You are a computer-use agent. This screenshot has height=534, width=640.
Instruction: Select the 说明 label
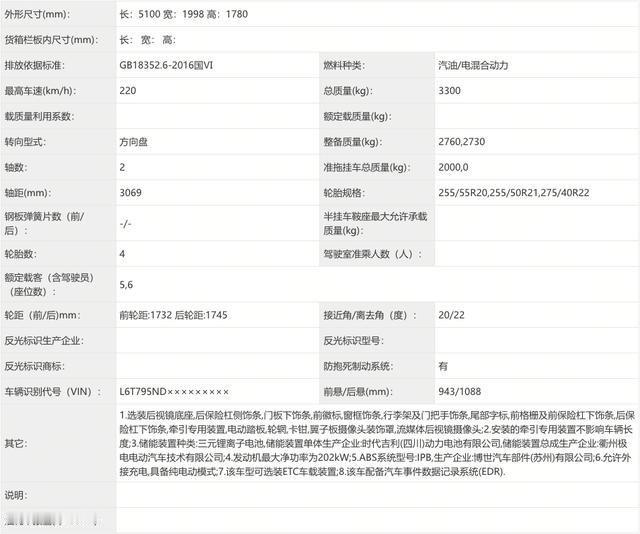point(16,495)
